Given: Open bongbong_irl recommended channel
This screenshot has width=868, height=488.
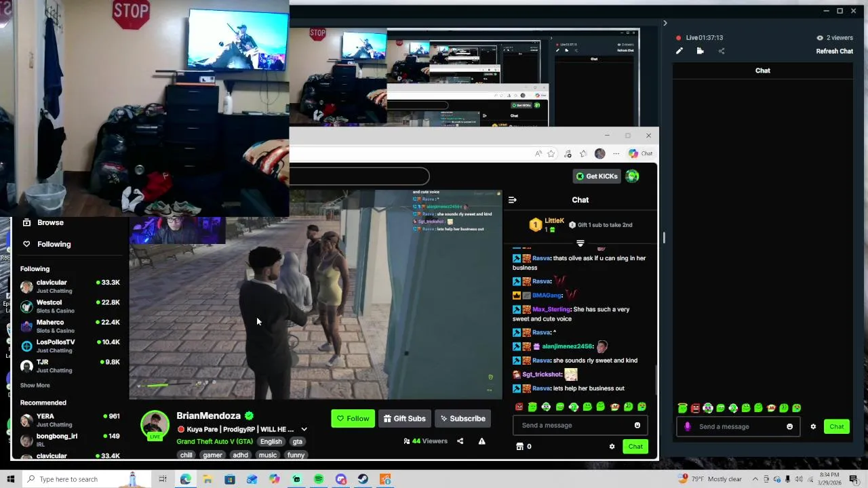Looking at the screenshot, I should click(70, 440).
